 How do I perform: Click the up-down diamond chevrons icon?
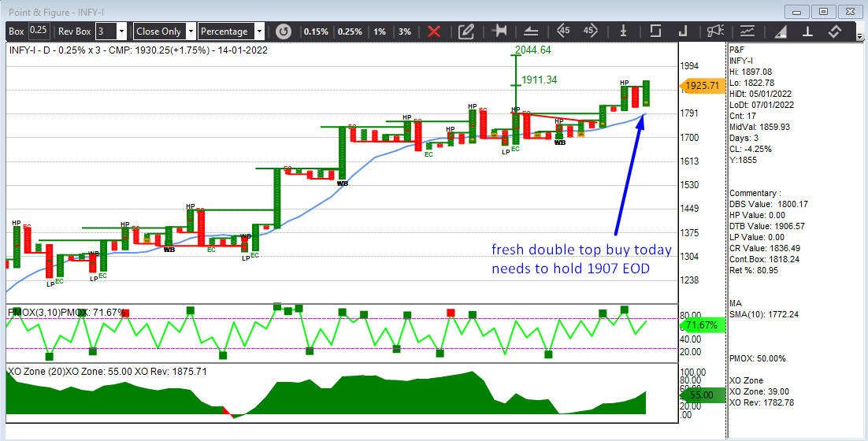835,31
